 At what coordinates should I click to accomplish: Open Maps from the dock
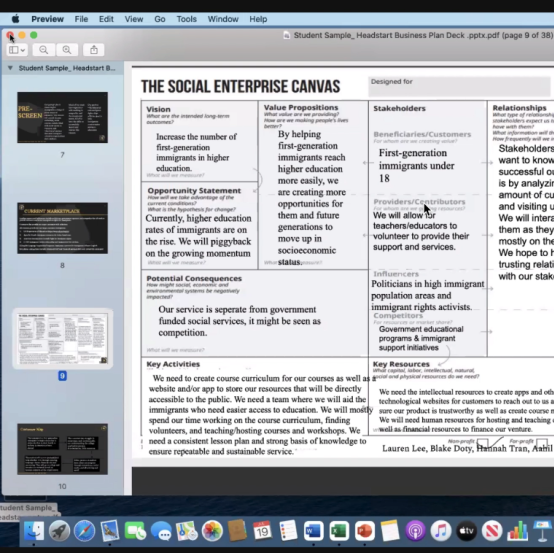click(186, 531)
